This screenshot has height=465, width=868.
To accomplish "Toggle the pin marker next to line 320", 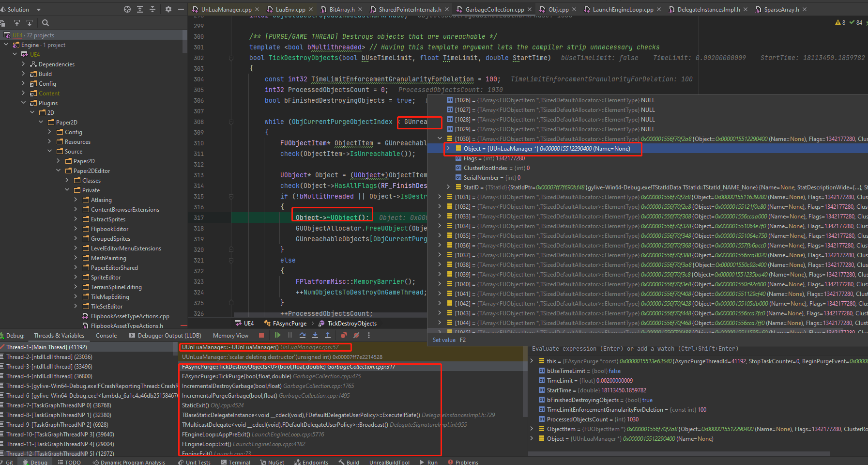I will point(230,249).
